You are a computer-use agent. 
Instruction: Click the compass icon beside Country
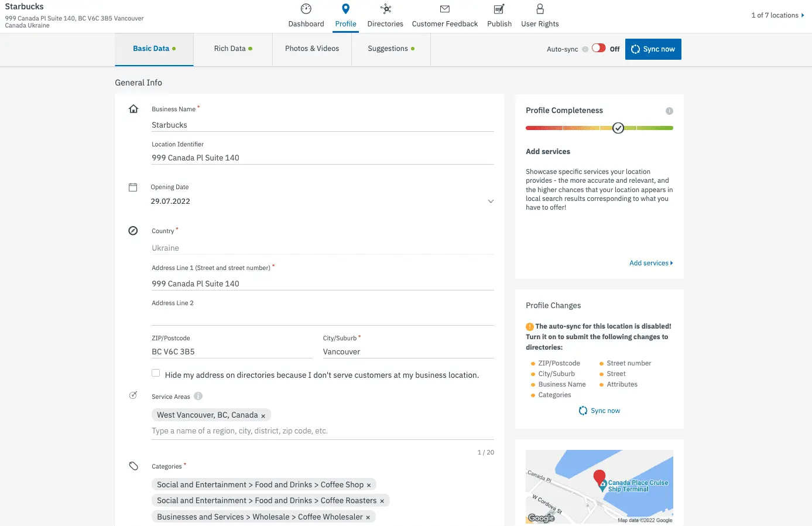coord(133,231)
